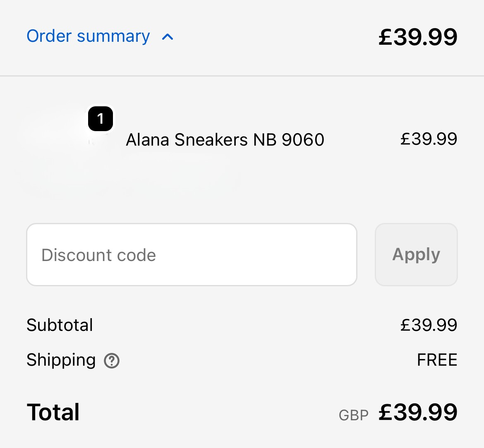
Task: Click the GBP currency code
Action: point(354,415)
